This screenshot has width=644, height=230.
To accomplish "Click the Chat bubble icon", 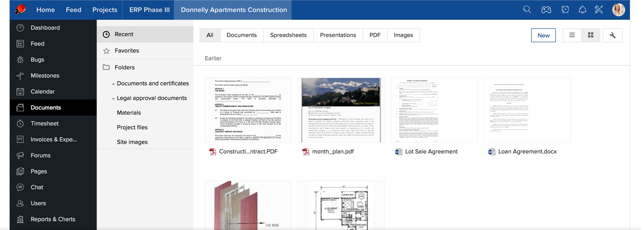I will 20,187.
